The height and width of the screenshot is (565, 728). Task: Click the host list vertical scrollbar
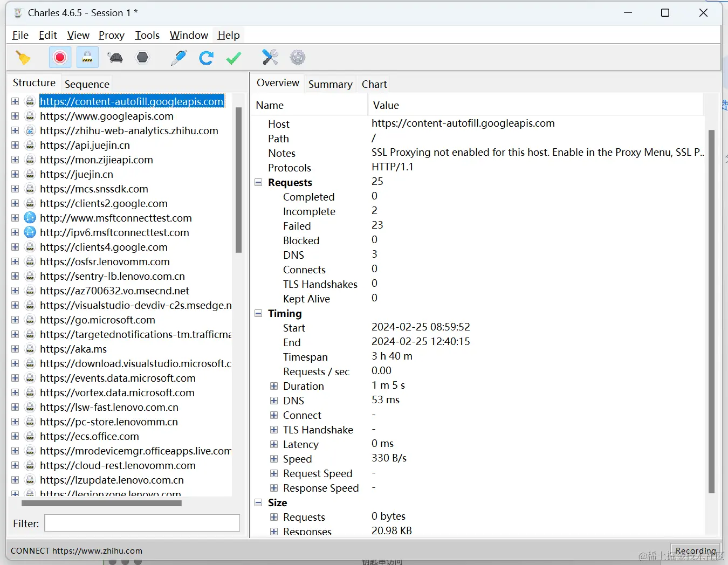point(238,180)
